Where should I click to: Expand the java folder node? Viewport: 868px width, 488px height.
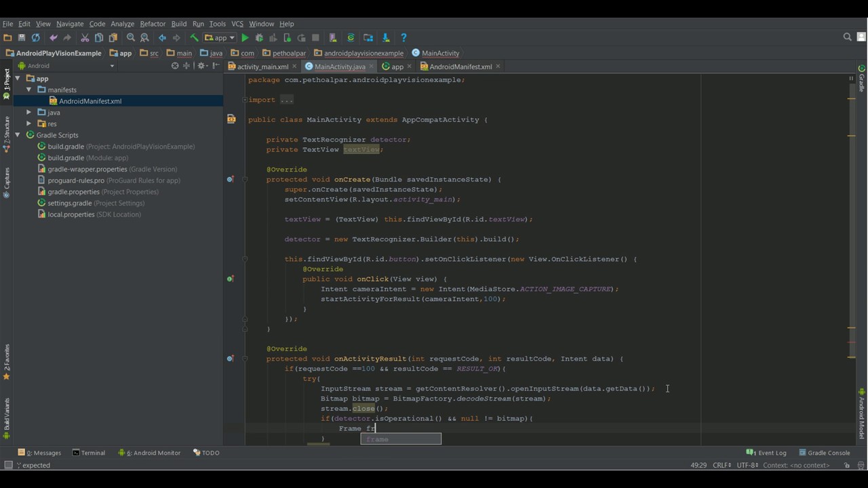[x=28, y=113]
